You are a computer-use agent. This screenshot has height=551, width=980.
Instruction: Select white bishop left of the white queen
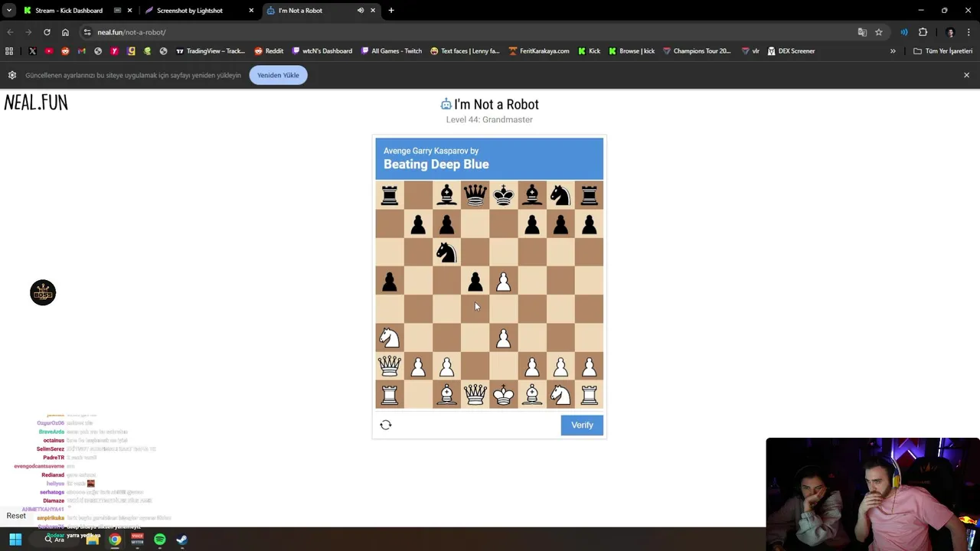(446, 395)
